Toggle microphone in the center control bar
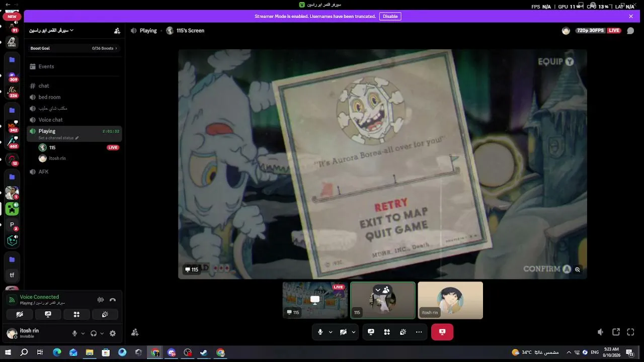The height and width of the screenshot is (362, 644). [320, 332]
